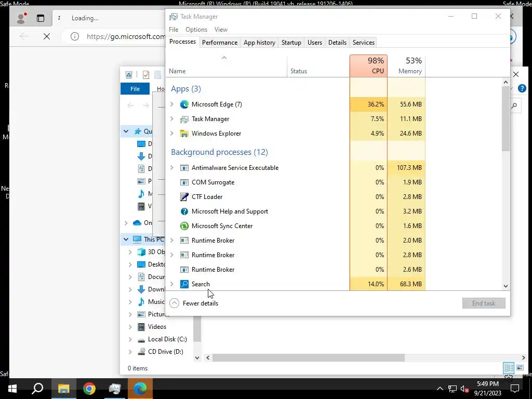The width and height of the screenshot is (532, 399).
Task: Click the muted volume tray icon
Action: point(464,389)
